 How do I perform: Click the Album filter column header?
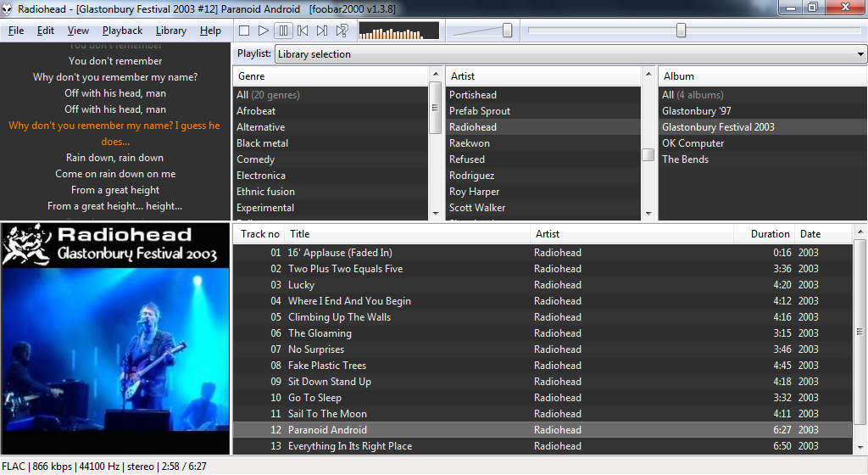tap(763, 76)
